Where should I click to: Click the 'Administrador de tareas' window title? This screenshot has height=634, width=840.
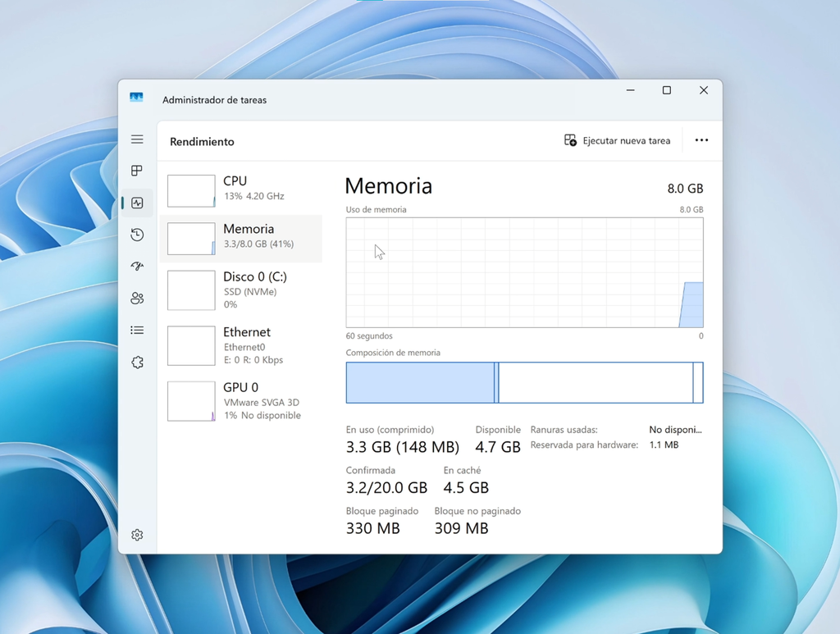click(214, 99)
